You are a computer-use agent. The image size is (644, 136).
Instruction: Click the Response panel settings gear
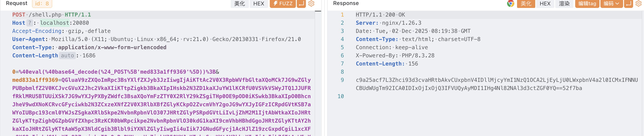(638, 3)
